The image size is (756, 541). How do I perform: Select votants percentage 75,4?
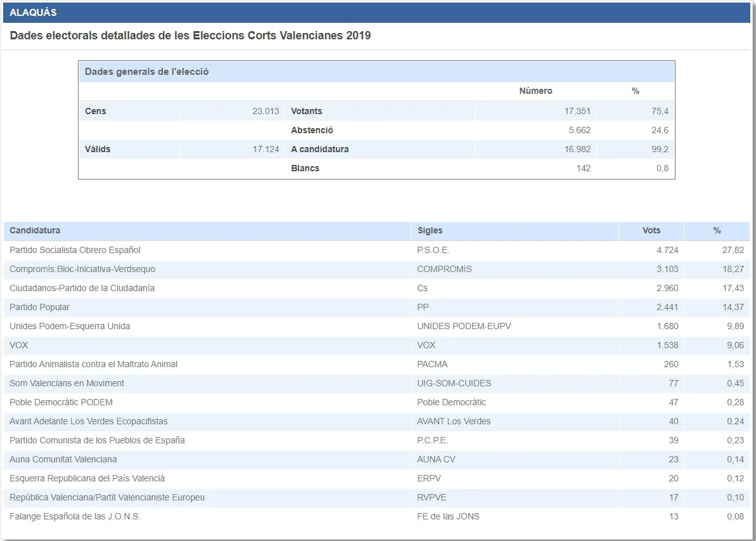pyautogui.click(x=660, y=111)
